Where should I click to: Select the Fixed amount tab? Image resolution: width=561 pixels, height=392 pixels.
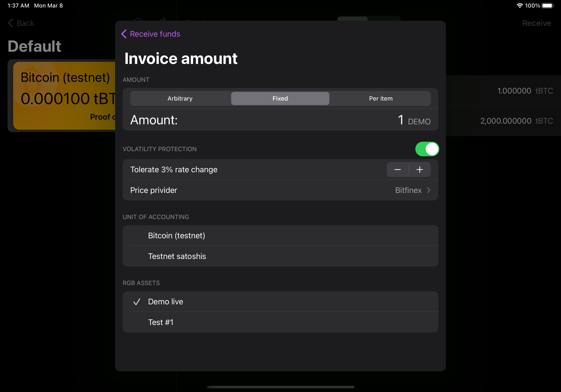(x=280, y=98)
